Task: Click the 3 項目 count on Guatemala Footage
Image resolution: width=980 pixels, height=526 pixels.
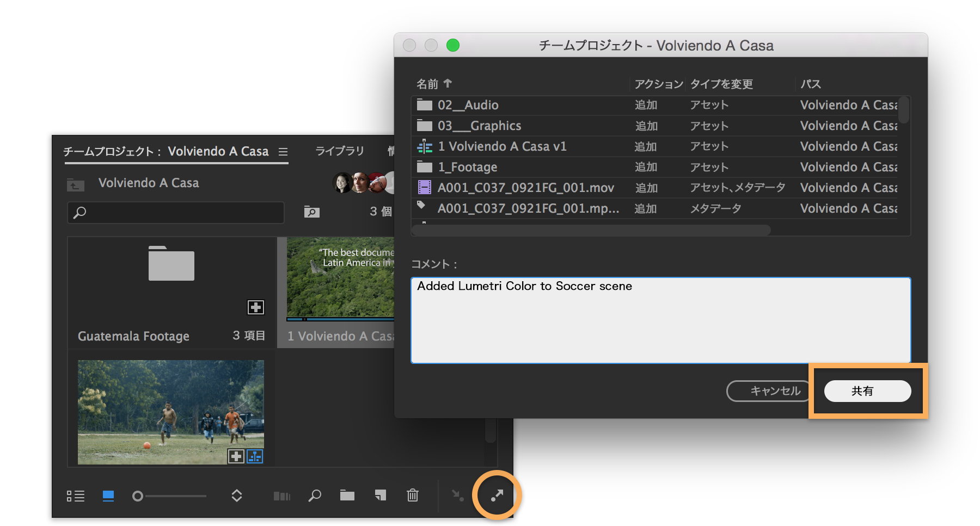Action: [x=249, y=336]
